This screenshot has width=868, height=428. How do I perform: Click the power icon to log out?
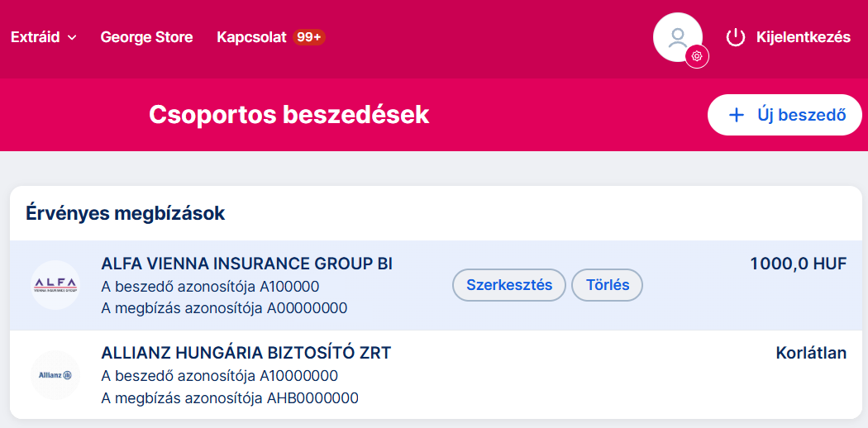[735, 37]
